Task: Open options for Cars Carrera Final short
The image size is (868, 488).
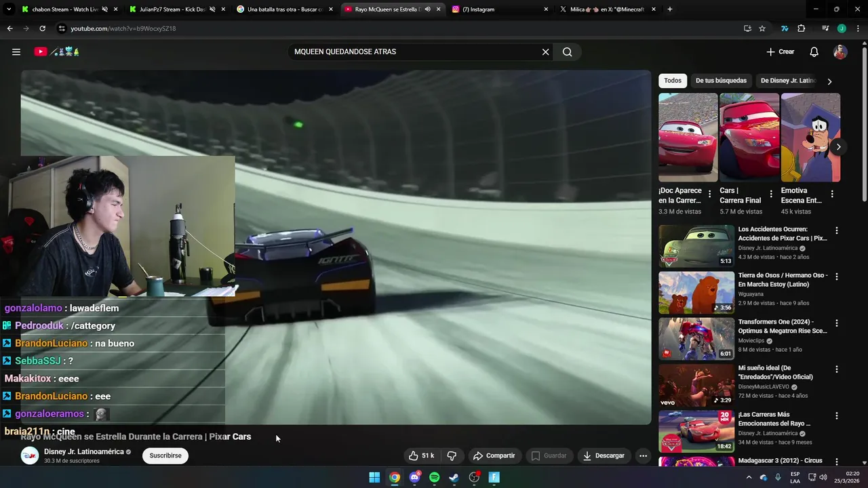Action: click(771, 194)
